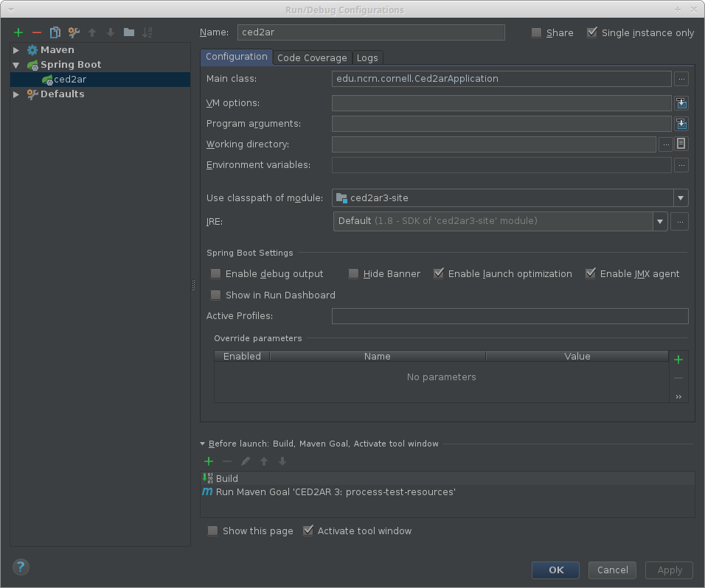Toggle Enable launch optimization checkbox
The width and height of the screenshot is (705, 588).
point(438,273)
